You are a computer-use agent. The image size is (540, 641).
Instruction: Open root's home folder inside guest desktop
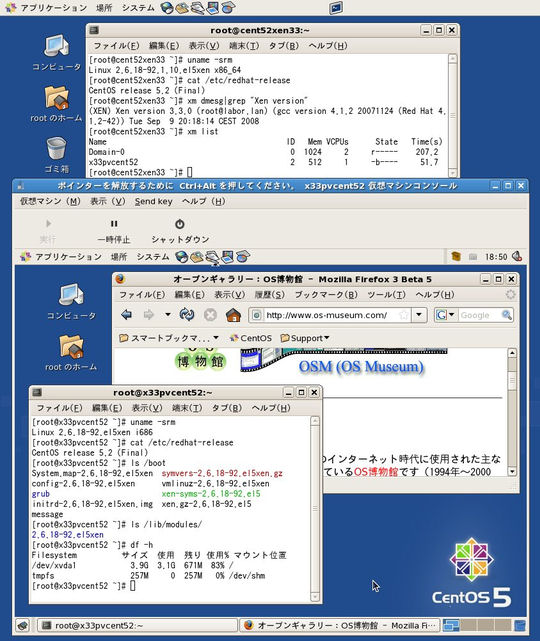click(x=72, y=346)
